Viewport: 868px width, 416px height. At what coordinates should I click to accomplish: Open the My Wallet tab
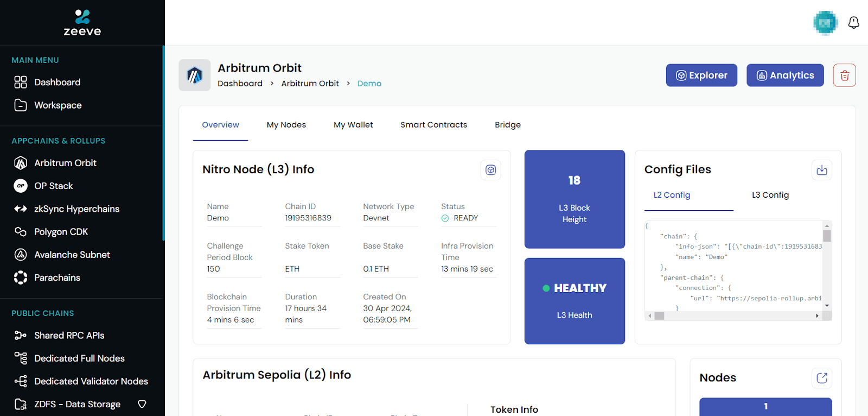click(x=353, y=125)
